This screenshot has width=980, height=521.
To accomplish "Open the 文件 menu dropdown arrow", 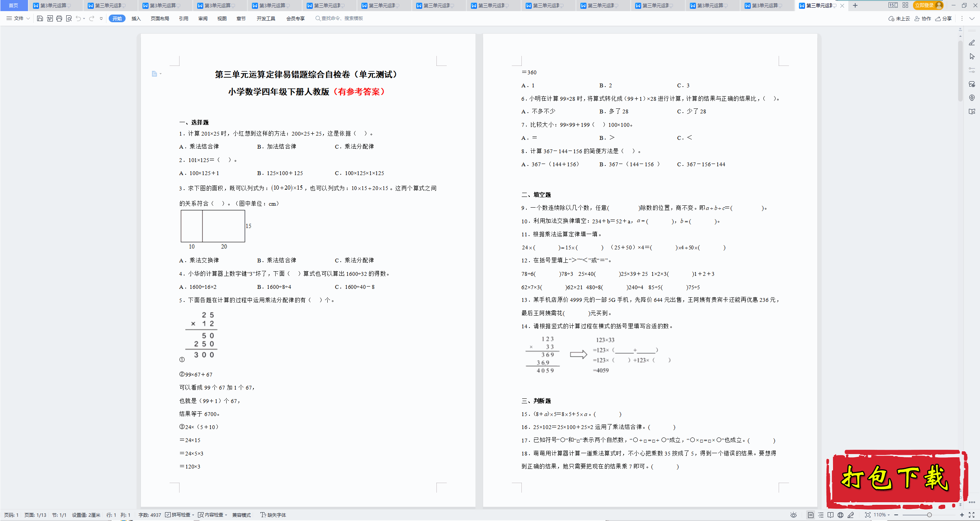I will (x=28, y=18).
